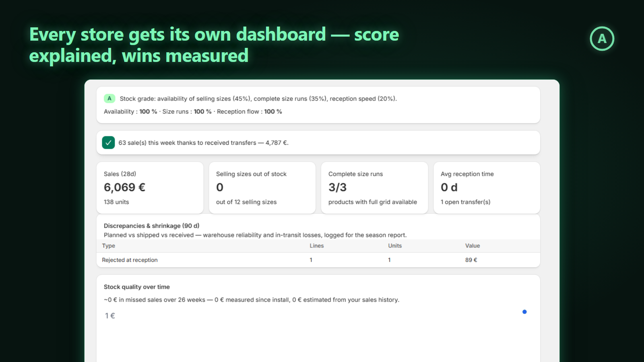
Task: Click products with full grid available text
Action: tap(373, 202)
